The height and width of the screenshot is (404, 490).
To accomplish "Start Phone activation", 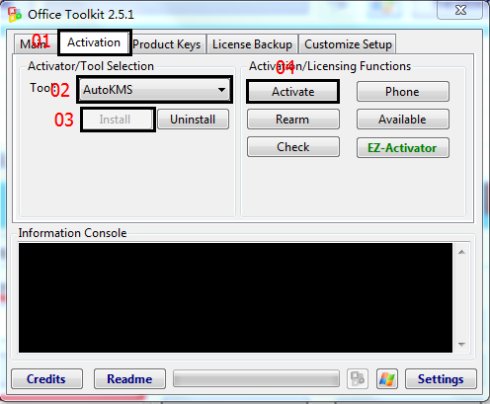I will 403,92.
